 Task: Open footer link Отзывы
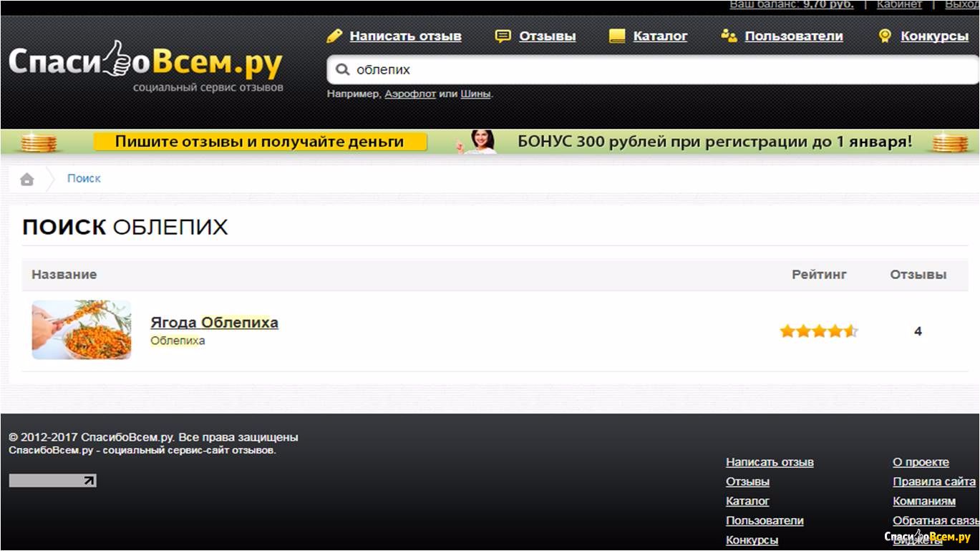(747, 482)
